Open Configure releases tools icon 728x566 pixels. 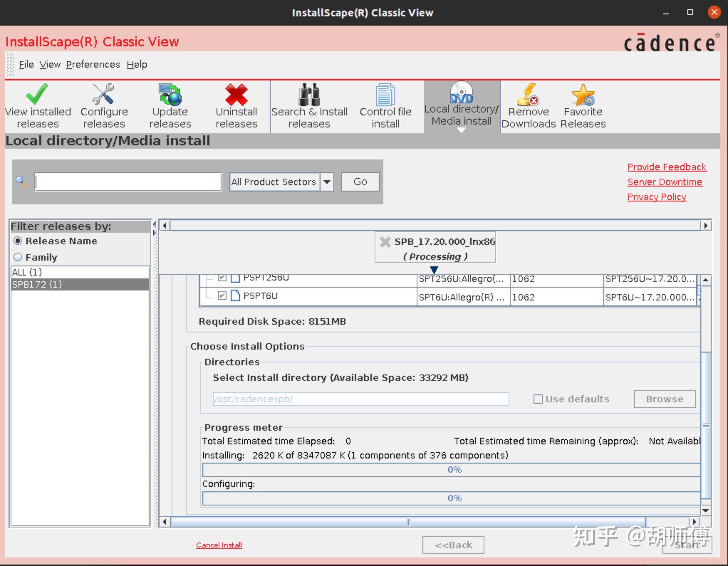coord(103,94)
